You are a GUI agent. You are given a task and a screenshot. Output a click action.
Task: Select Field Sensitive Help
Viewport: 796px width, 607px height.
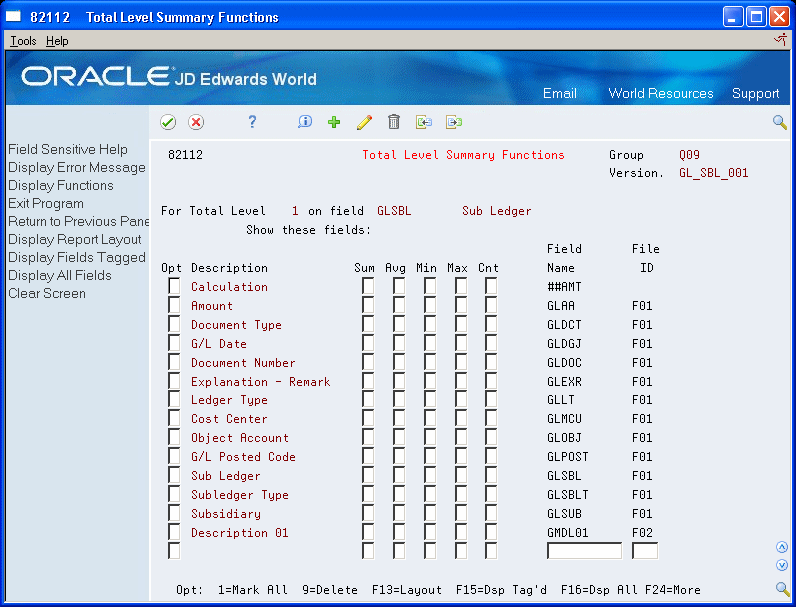68,149
